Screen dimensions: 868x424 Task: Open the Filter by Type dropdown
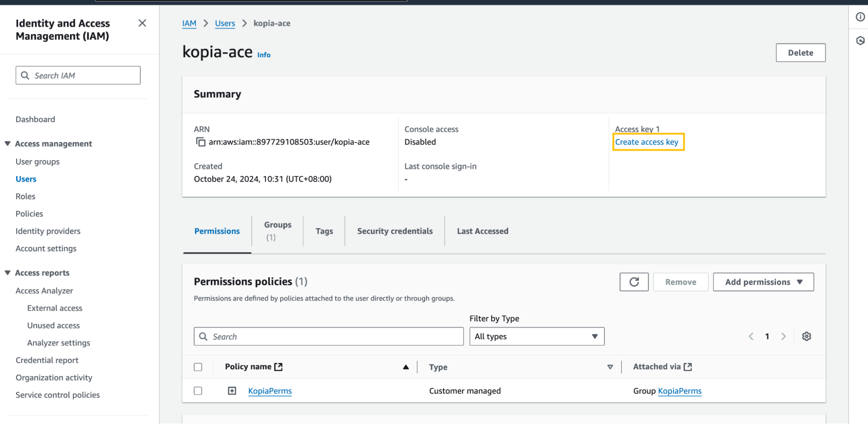click(x=537, y=336)
